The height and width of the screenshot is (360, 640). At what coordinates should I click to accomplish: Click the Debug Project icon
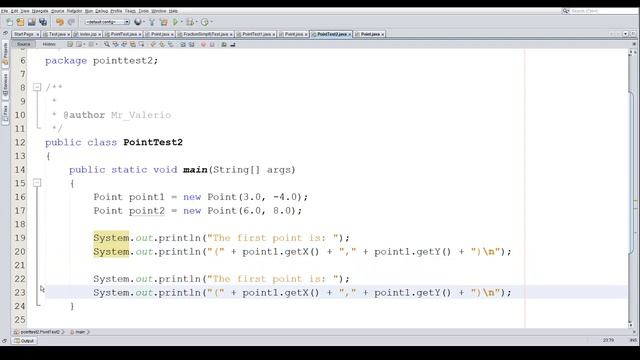click(x=190, y=22)
